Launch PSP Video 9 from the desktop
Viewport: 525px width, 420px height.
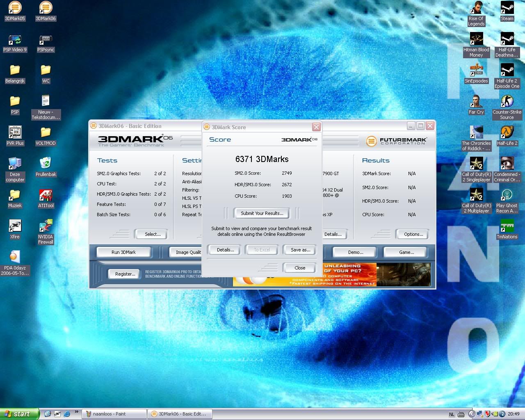tap(15, 43)
